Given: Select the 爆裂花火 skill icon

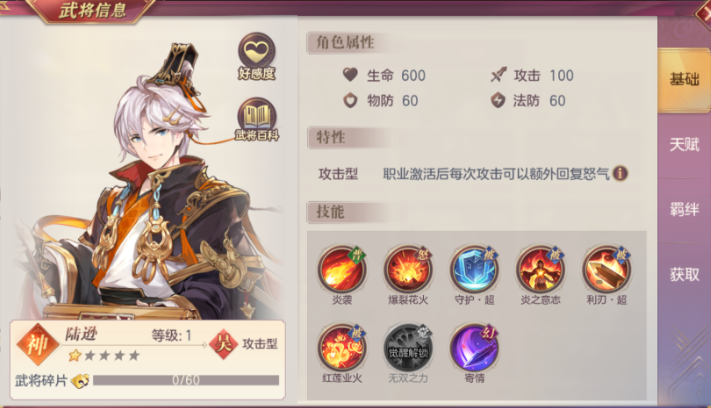Looking at the screenshot, I should (408, 269).
